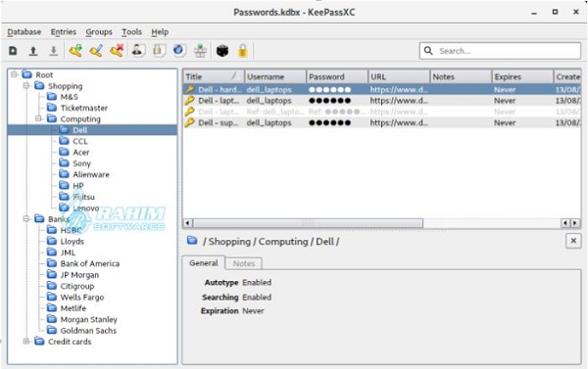
Task: Select the Alienware group
Action: click(91, 174)
